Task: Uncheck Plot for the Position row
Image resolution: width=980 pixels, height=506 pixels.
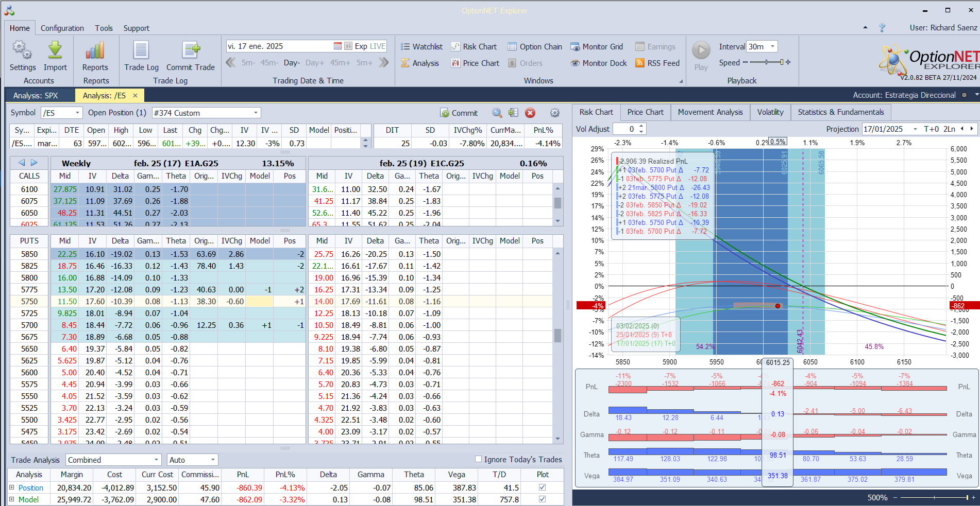Action: [x=542, y=487]
